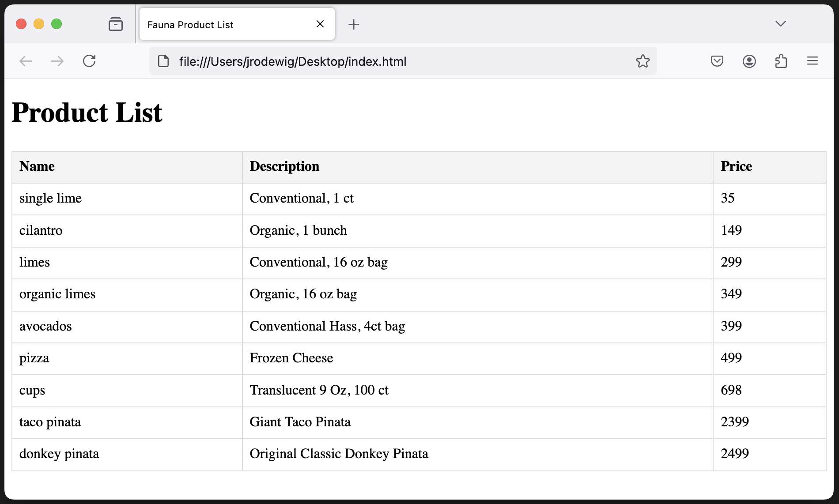The height and width of the screenshot is (504, 839).
Task: Select the 'donkey pinata' name cell
Action: [127, 454]
